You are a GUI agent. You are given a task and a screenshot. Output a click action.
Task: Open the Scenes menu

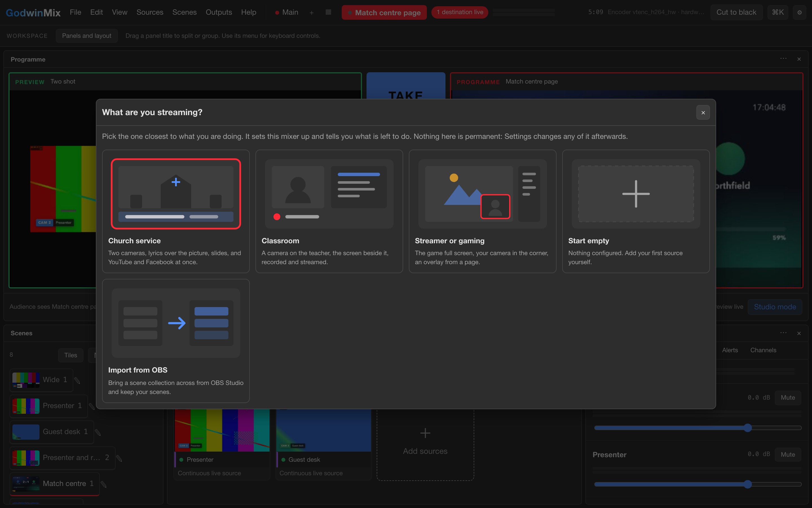184,12
